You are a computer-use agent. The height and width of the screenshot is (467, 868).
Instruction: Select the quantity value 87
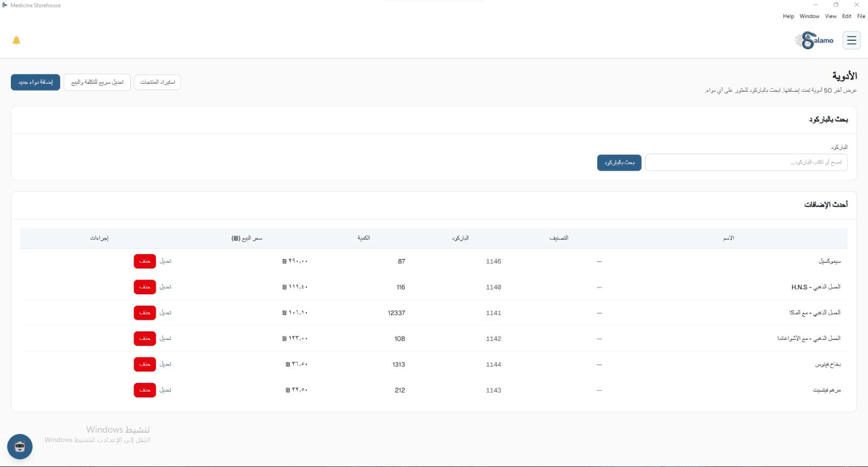pos(401,261)
